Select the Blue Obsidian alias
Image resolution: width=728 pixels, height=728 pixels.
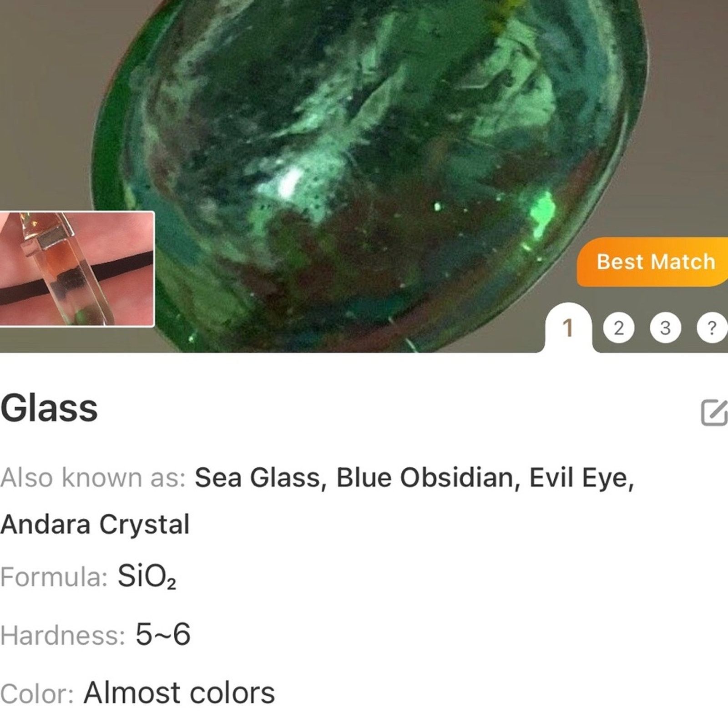click(x=424, y=478)
